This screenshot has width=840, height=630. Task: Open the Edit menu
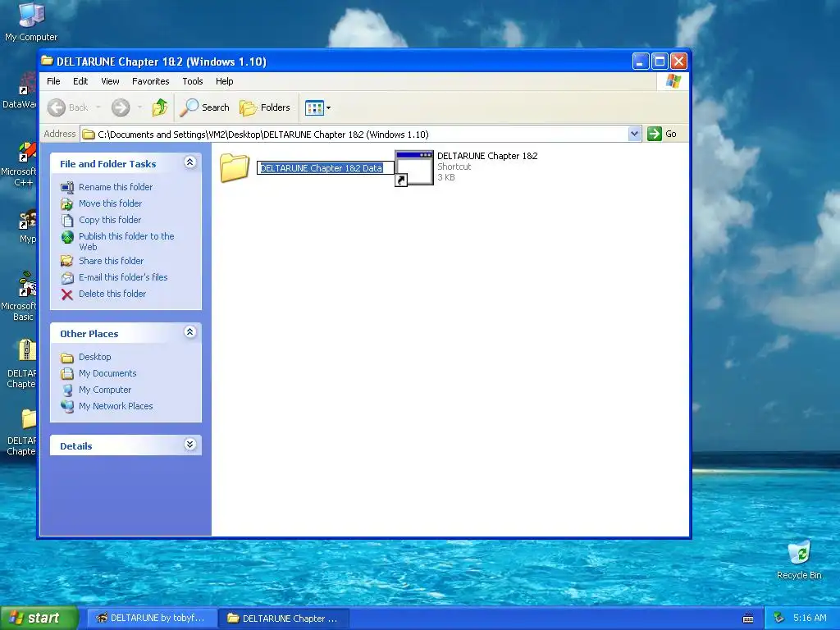tap(80, 81)
